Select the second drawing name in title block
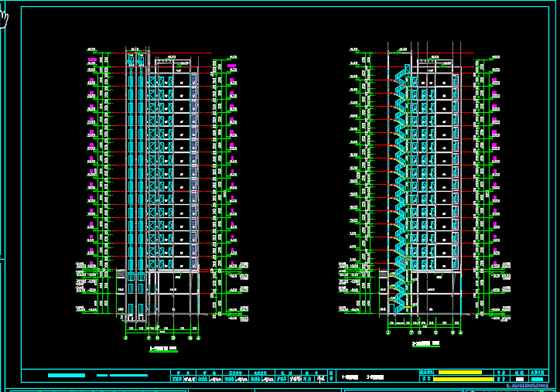 point(375,377)
